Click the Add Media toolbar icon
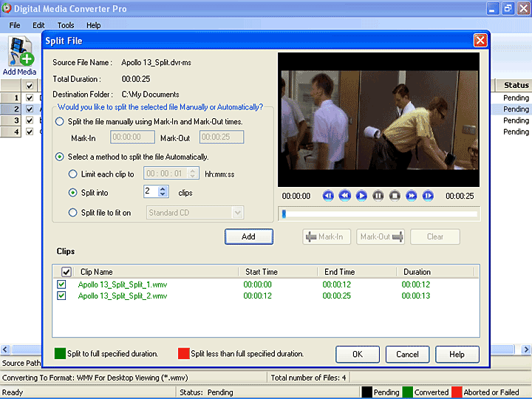The height and width of the screenshot is (399, 532). pyautogui.click(x=20, y=55)
